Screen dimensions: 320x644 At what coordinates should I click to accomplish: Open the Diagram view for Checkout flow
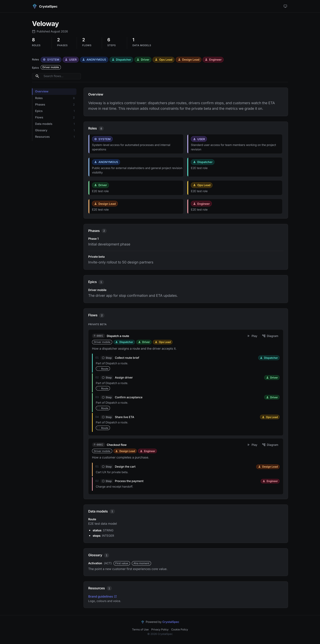(x=270, y=445)
